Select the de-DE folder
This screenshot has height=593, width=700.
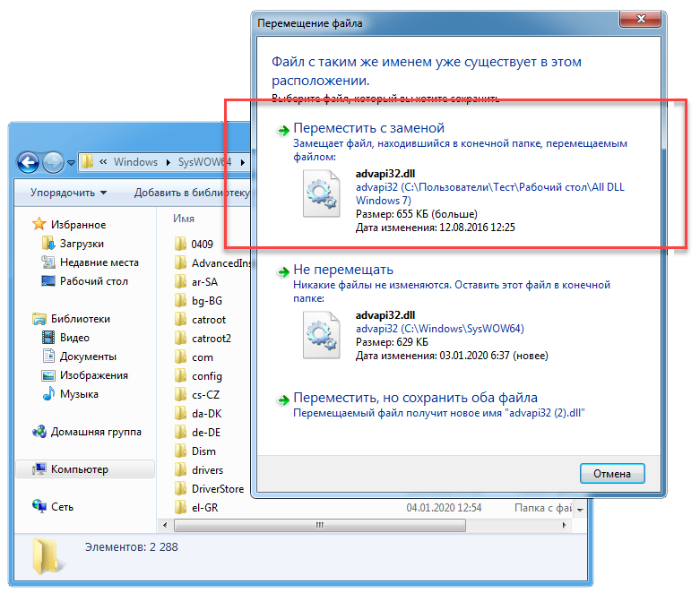[206, 433]
